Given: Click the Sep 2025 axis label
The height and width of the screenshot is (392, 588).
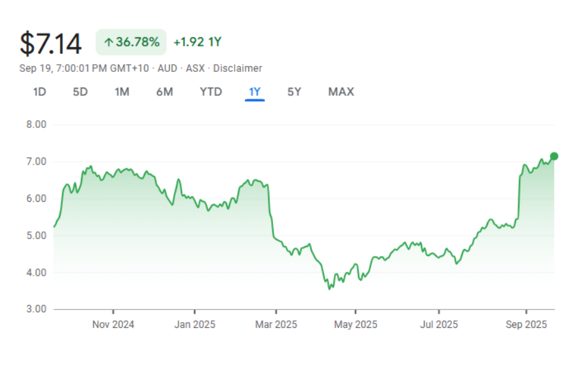Looking at the screenshot, I should [526, 325].
